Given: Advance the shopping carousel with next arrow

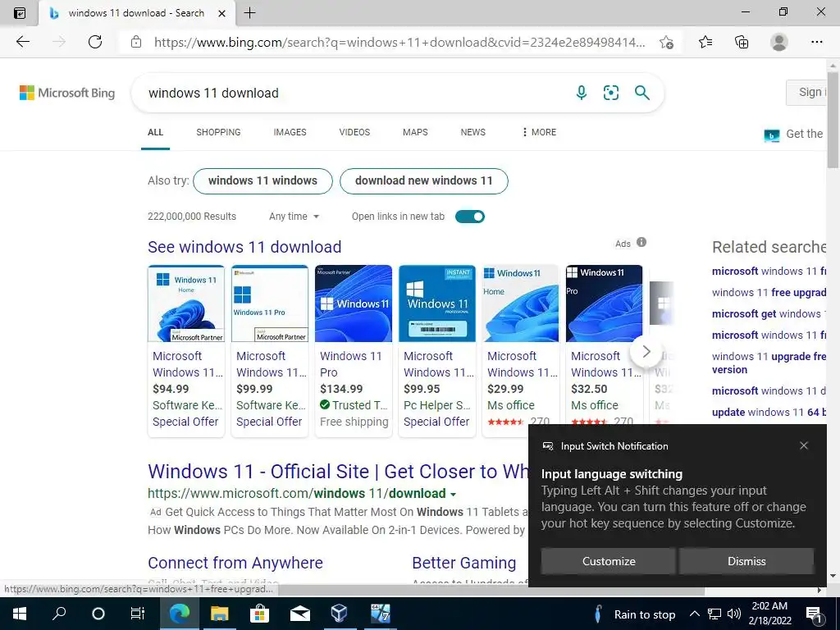Looking at the screenshot, I should (646, 351).
